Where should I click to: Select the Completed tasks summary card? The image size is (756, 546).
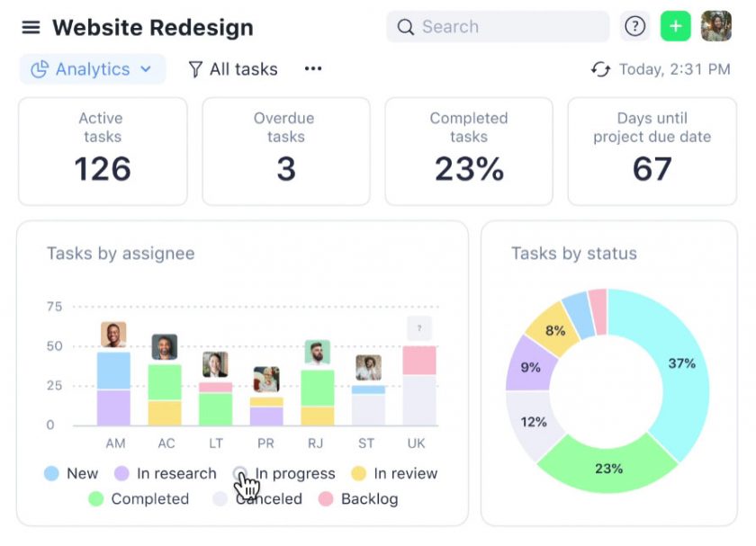pos(469,151)
